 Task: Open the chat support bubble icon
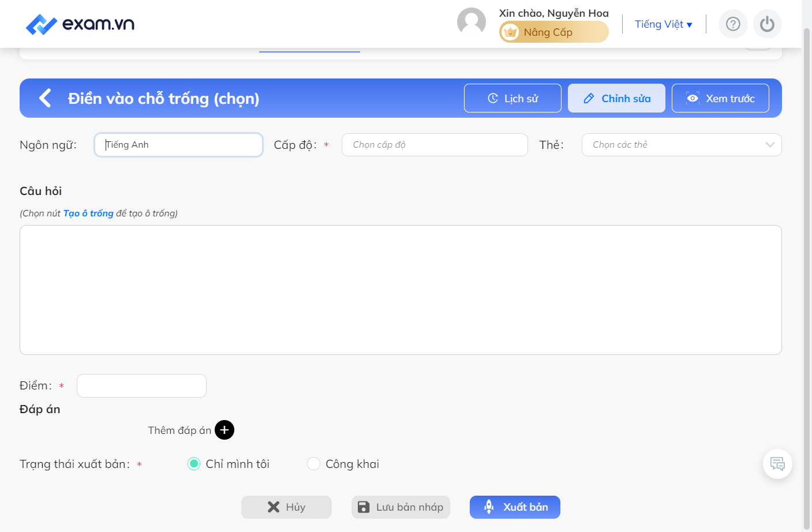(777, 464)
